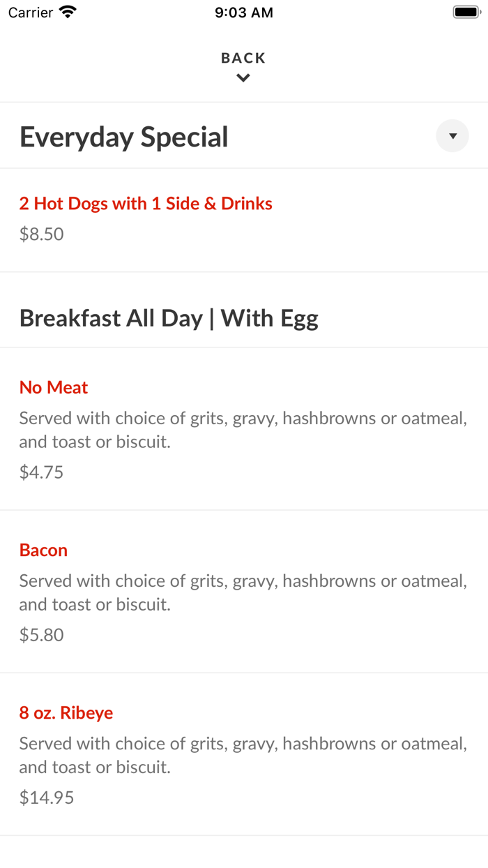Tap the $8.50 price of hot dogs special
Viewport: 488px width, 868px height.
tap(42, 234)
